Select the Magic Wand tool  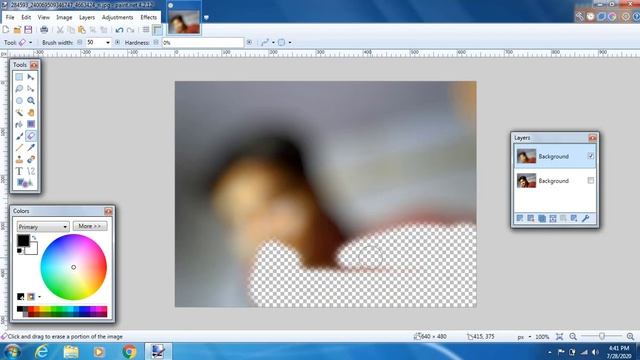pyautogui.click(x=19, y=112)
